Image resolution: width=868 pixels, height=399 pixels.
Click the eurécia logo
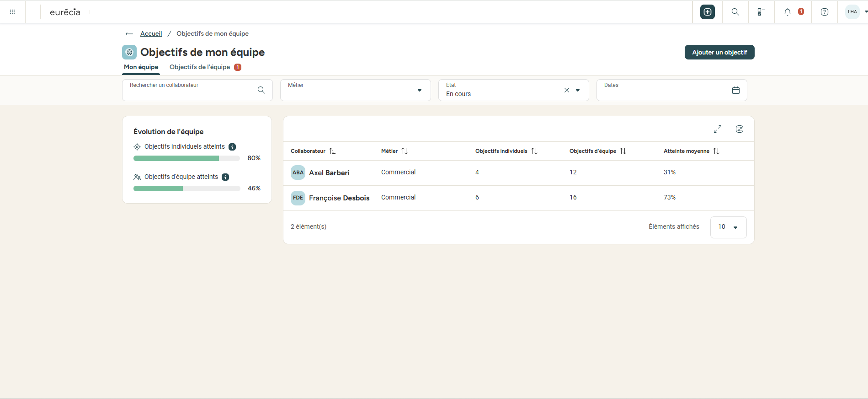tap(65, 12)
